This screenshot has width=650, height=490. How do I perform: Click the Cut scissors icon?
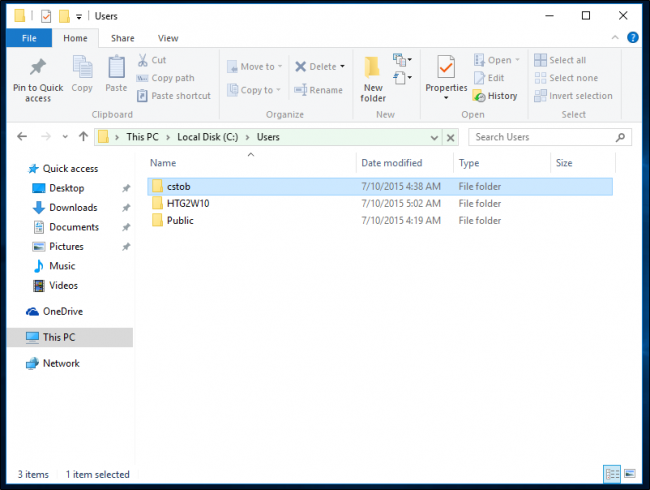click(x=143, y=60)
